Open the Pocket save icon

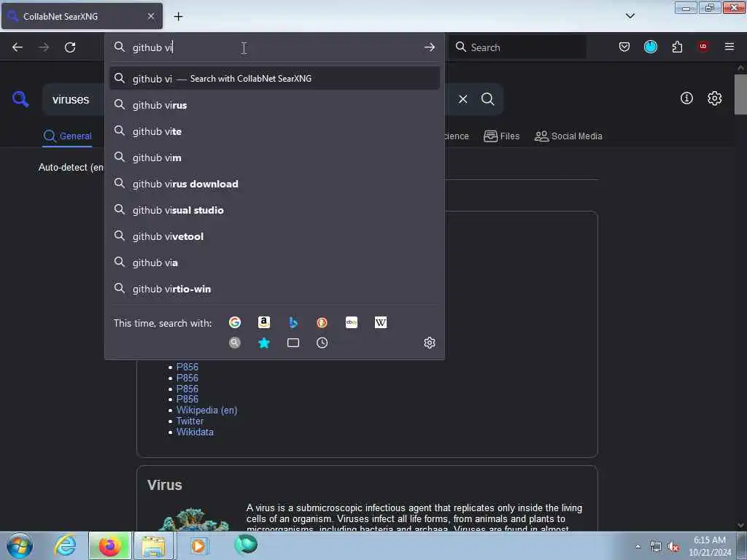click(x=624, y=47)
